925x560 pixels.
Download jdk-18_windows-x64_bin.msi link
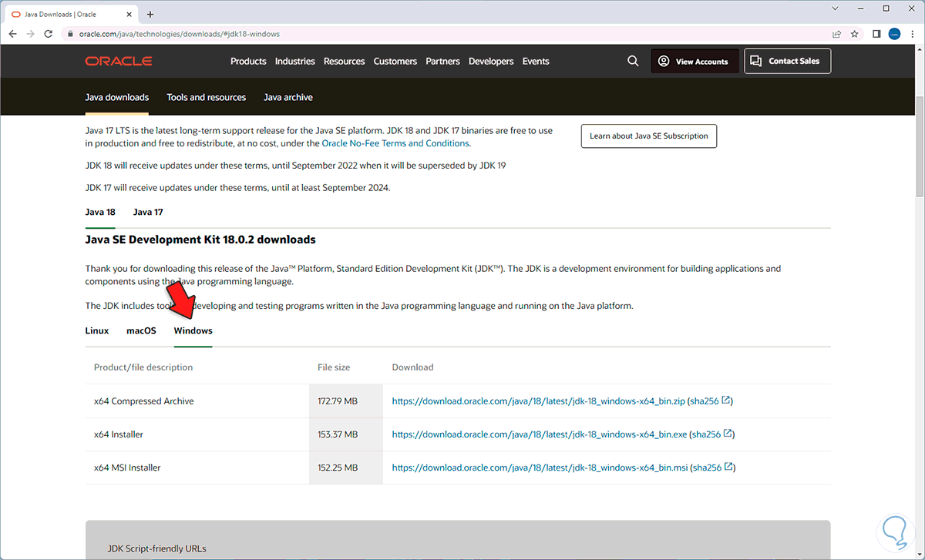[540, 467]
